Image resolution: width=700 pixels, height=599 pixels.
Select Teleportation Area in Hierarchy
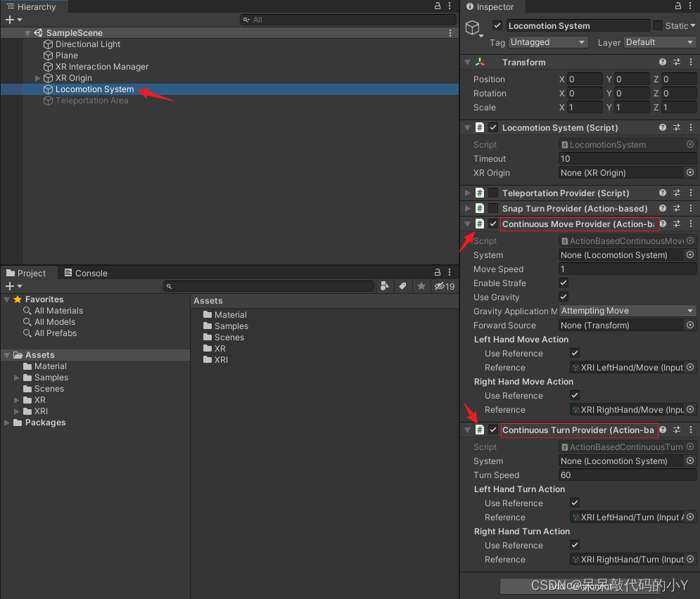[x=91, y=101]
